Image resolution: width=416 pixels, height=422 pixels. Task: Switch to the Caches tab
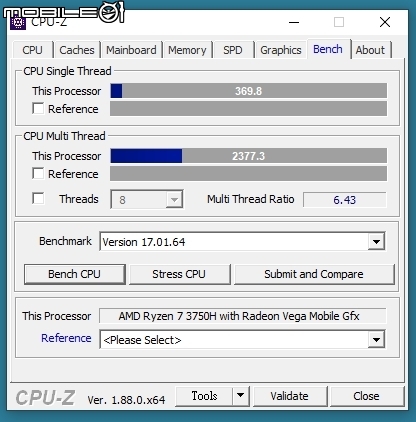pyautogui.click(x=77, y=50)
